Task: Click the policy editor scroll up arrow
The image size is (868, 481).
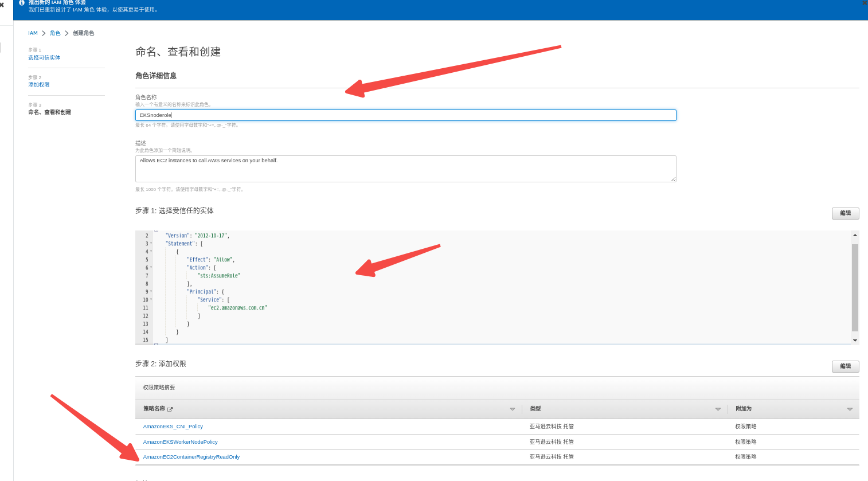Action: click(x=855, y=235)
